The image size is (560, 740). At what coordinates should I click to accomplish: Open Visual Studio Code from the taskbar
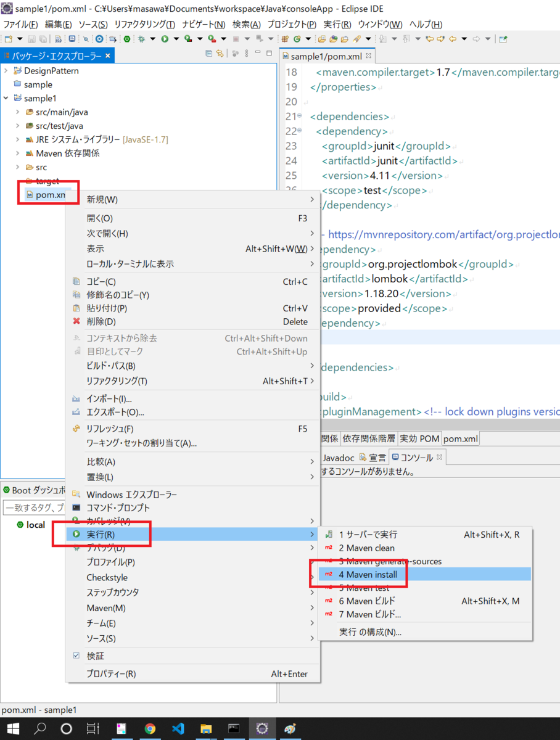point(178,728)
